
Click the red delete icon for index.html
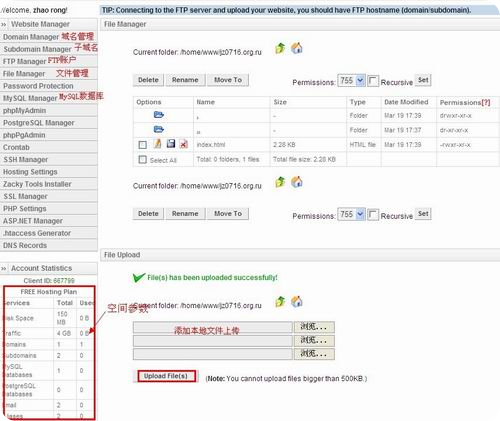click(183, 144)
